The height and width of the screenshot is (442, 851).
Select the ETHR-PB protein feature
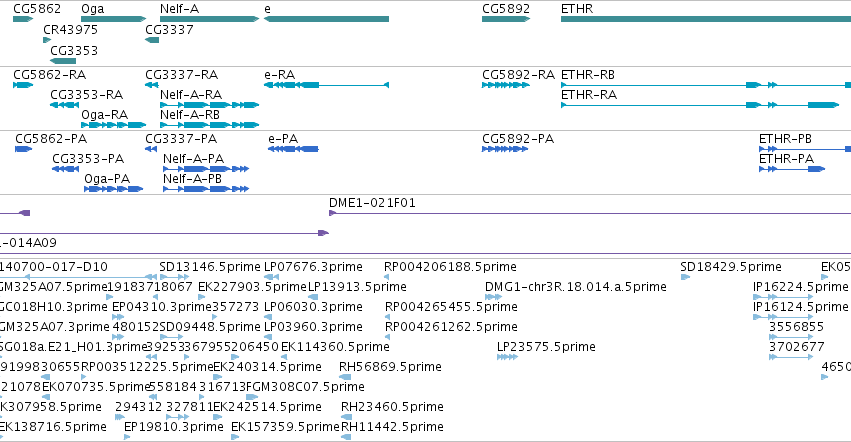click(805, 149)
